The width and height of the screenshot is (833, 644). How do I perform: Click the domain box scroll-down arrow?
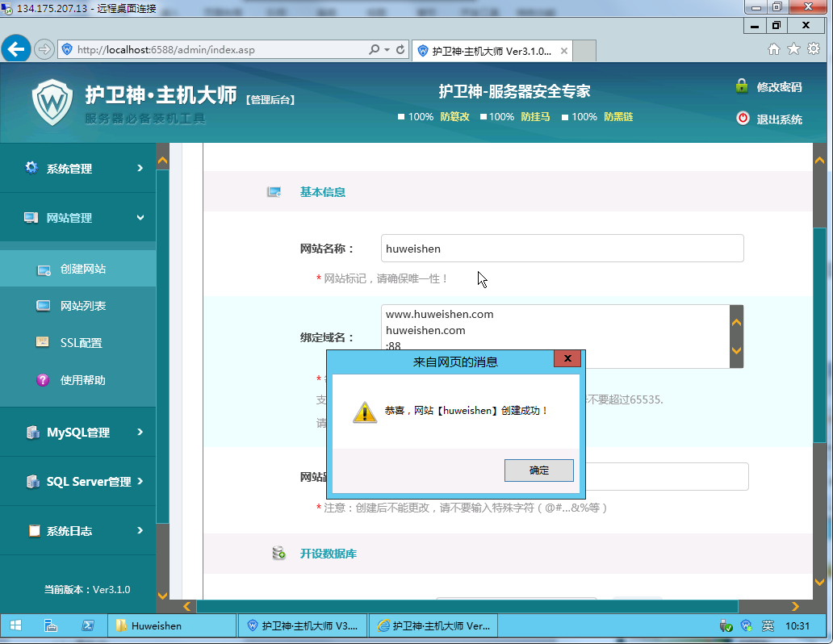point(736,350)
